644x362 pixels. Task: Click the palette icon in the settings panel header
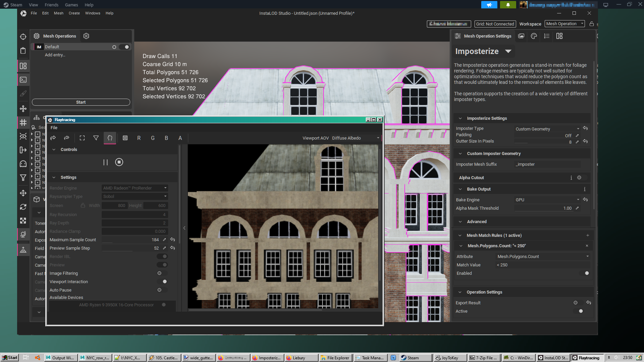pos(534,36)
